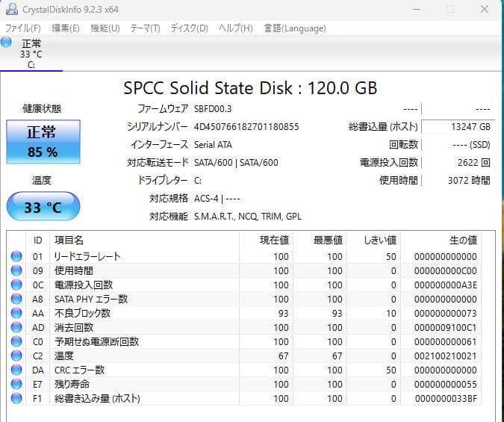Click the 3072 時間 power-on hours value
The image size is (504, 422).
[x=470, y=180]
